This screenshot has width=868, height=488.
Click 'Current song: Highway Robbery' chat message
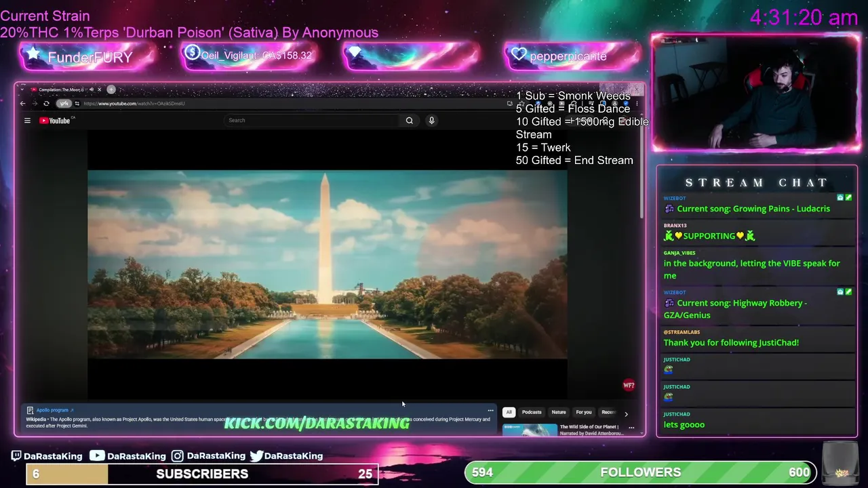point(735,309)
